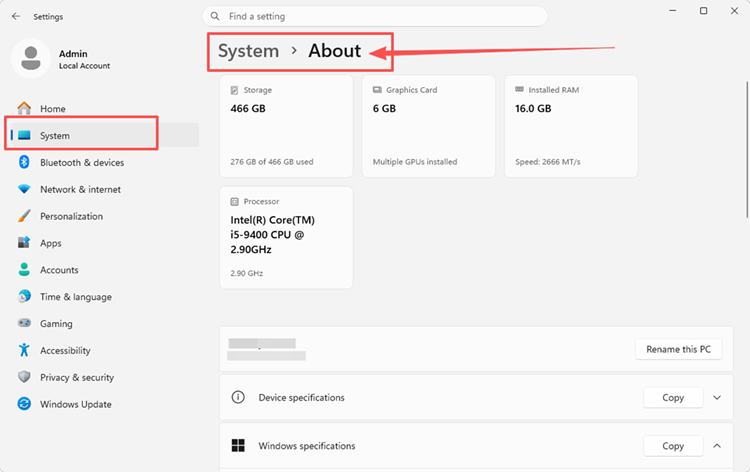This screenshot has height=472, width=750.
Task: Open Network & internet settings
Action: pos(103,189)
